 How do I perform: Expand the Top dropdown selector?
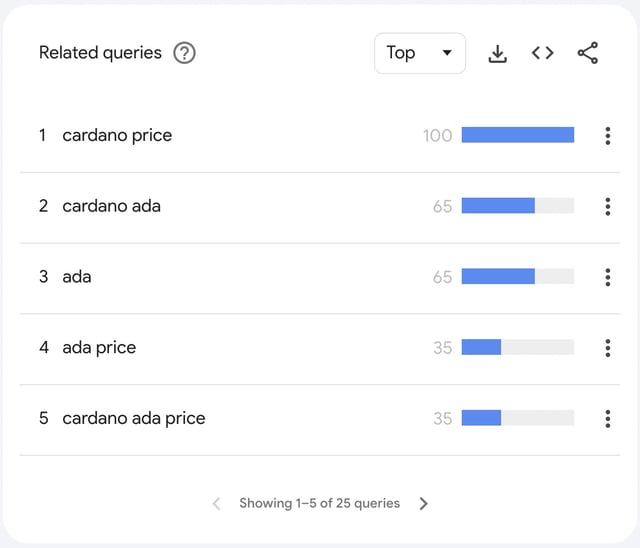[x=420, y=53]
